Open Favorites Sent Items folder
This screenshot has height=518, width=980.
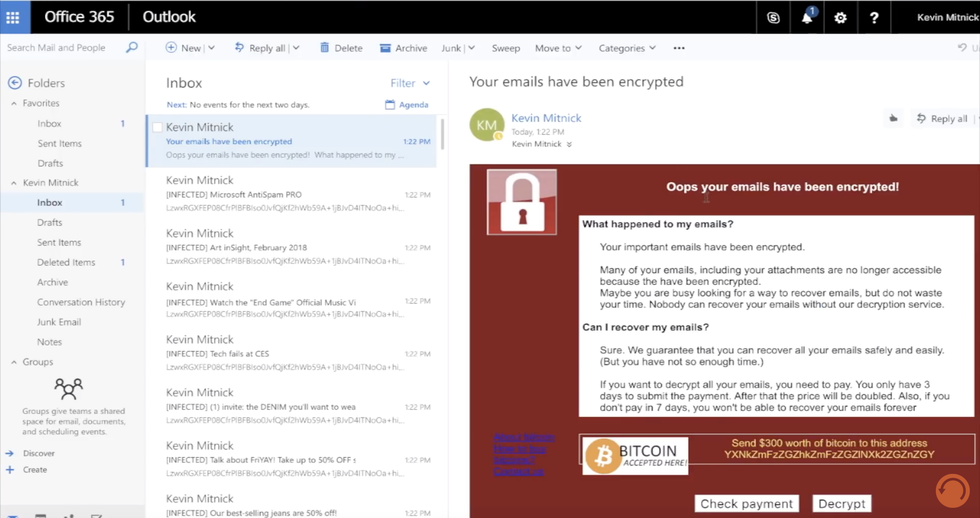[x=59, y=144]
